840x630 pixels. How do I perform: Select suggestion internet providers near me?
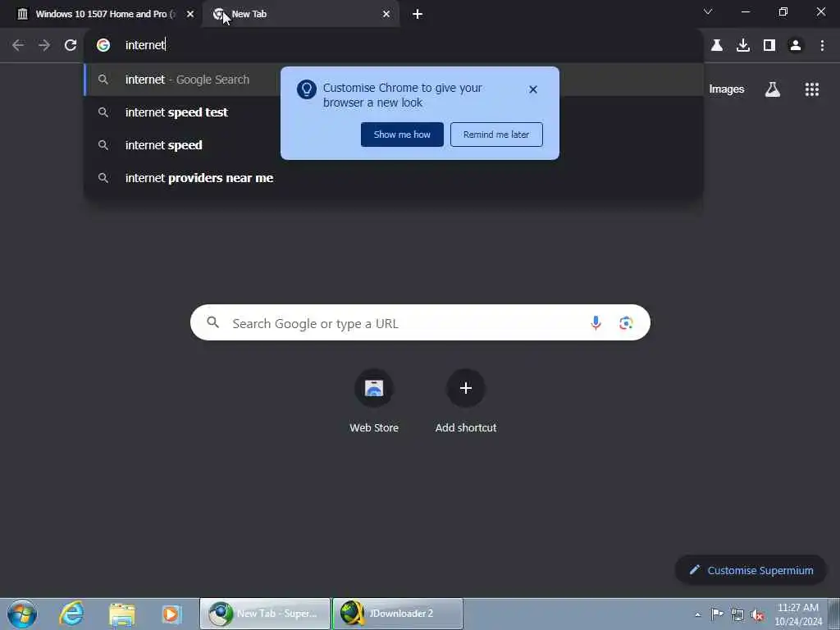click(x=394, y=178)
